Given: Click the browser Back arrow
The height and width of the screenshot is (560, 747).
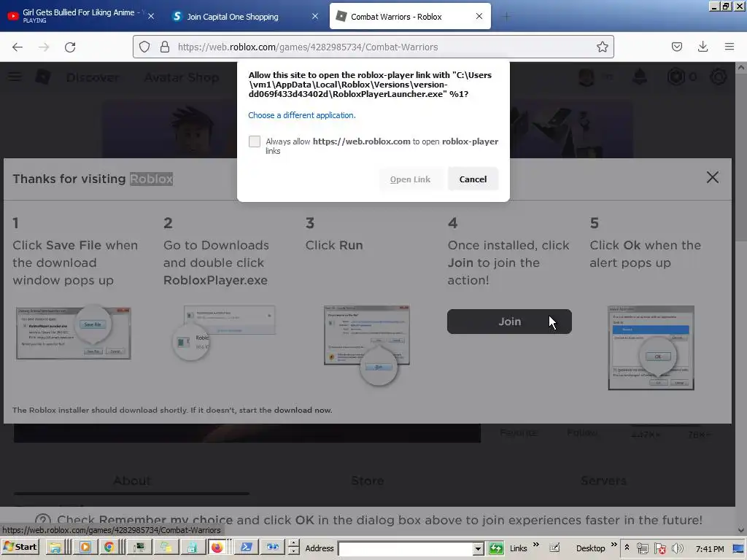Looking at the screenshot, I should pos(18,47).
